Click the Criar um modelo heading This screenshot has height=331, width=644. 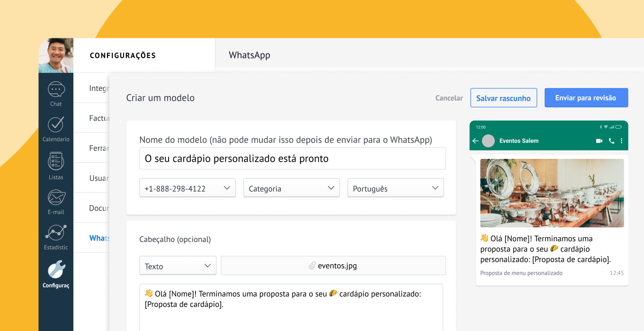tap(161, 98)
